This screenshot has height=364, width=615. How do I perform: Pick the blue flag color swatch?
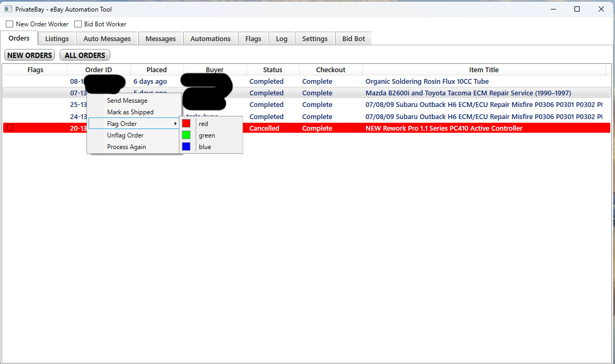[x=186, y=147]
